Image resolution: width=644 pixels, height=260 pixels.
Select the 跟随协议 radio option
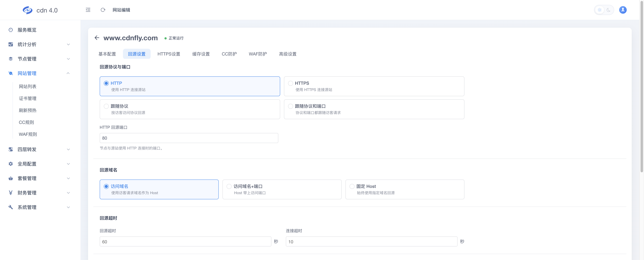(x=106, y=106)
